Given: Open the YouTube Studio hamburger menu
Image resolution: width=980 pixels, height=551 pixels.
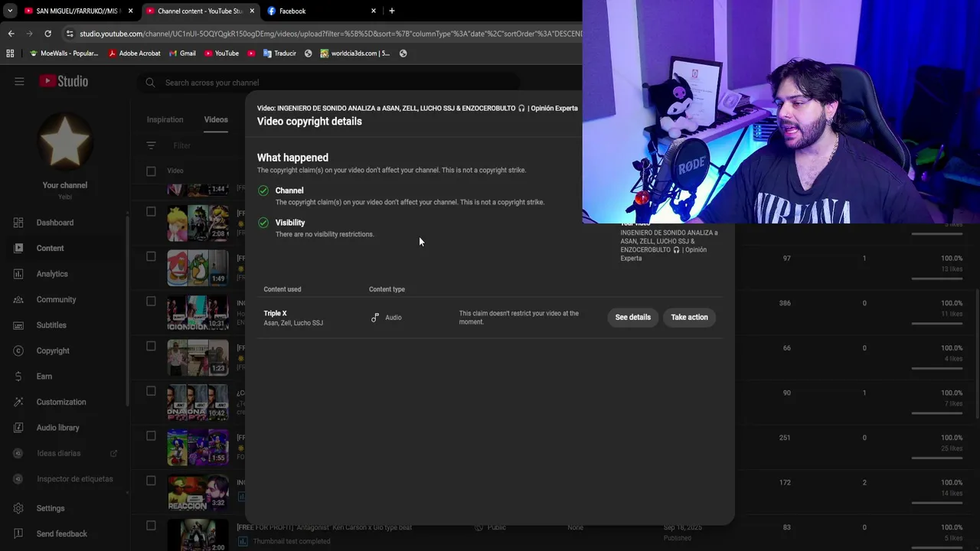Looking at the screenshot, I should click(x=19, y=81).
